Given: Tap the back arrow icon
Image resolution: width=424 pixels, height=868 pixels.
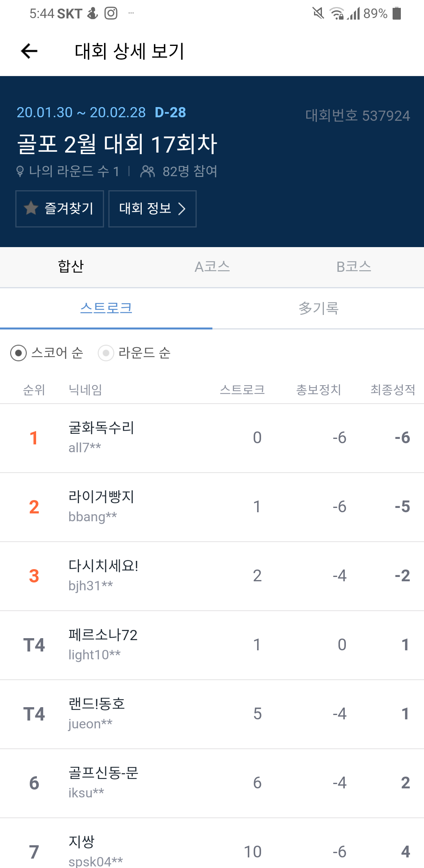Looking at the screenshot, I should coord(29,51).
